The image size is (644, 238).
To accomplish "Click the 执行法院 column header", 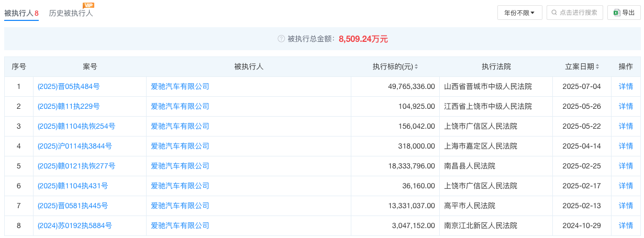I will click(496, 67).
